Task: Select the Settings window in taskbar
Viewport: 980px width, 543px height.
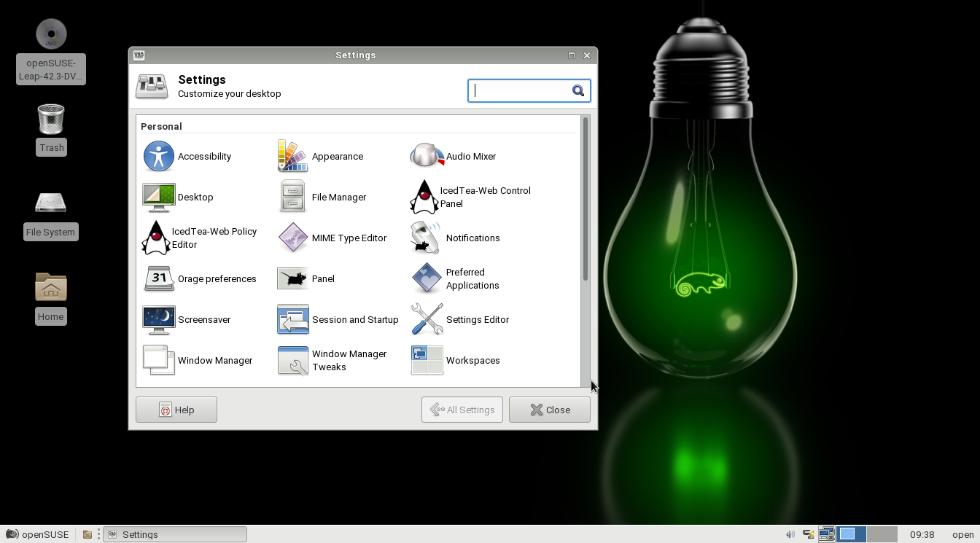Action: click(x=175, y=534)
